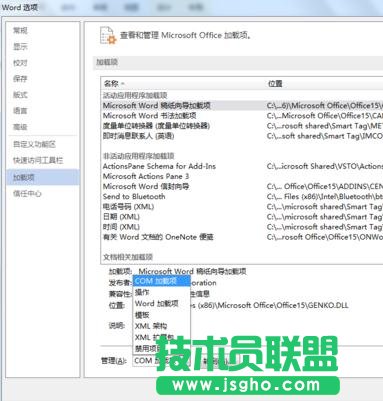Select the 版式 category in sidebar
This screenshot has height=401, width=383.
(x=20, y=95)
